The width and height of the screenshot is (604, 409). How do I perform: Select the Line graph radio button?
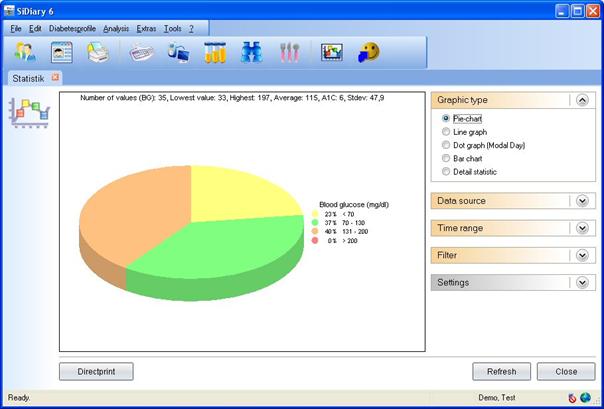tap(446, 131)
